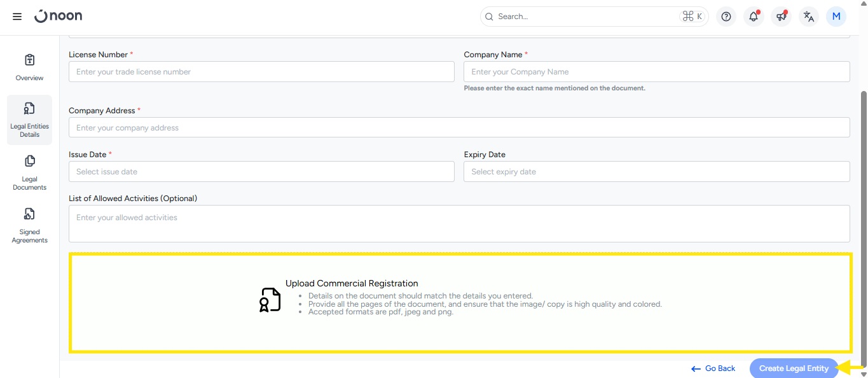This screenshot has width=868, height=378.
Task: Click the noon logo
Action: click(x=59, y=17)
